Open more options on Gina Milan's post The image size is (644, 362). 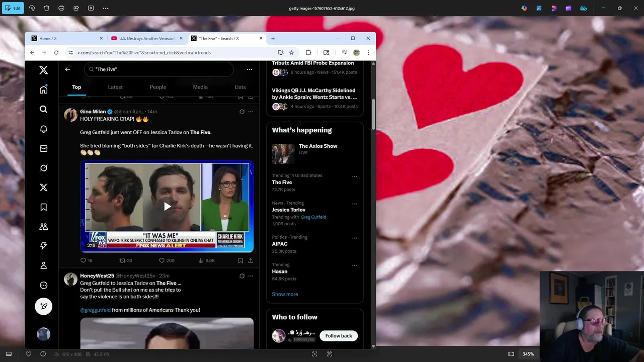pyautogui.click(x=251, y=112)
